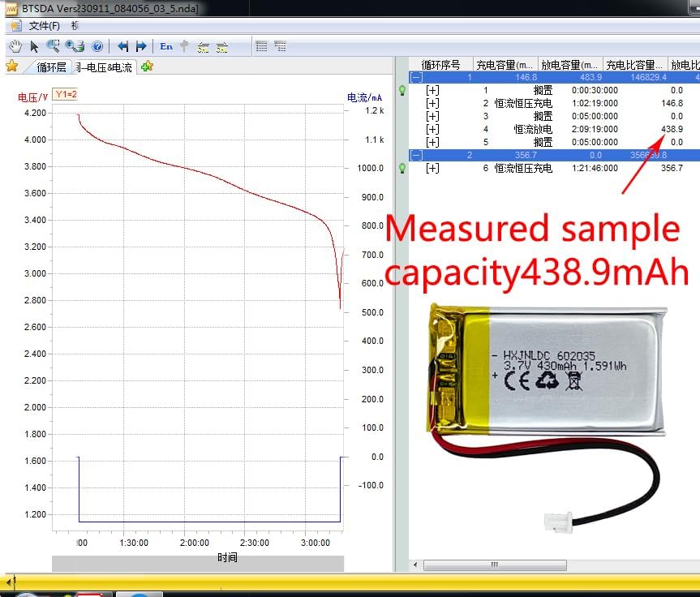Click the help question mark icon
This screenshot has width=700, height=597.
pyautogui.click(x=97, y=46)
